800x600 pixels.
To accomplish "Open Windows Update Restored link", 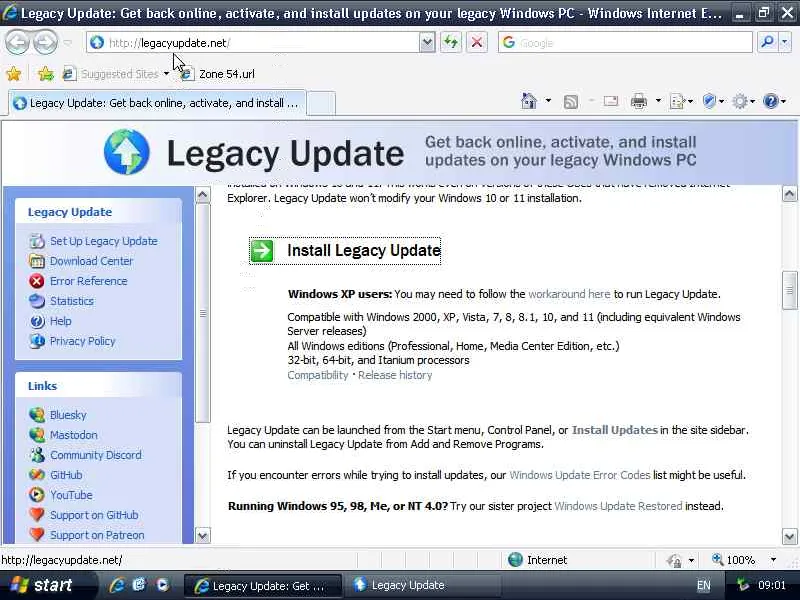I will tap(618, 506).
